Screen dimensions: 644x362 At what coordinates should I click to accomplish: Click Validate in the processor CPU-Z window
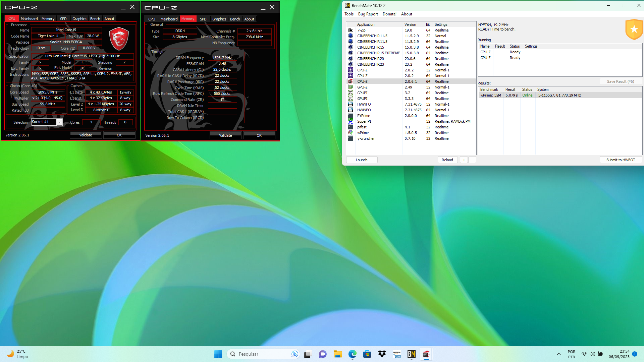(x=86, y=135)
